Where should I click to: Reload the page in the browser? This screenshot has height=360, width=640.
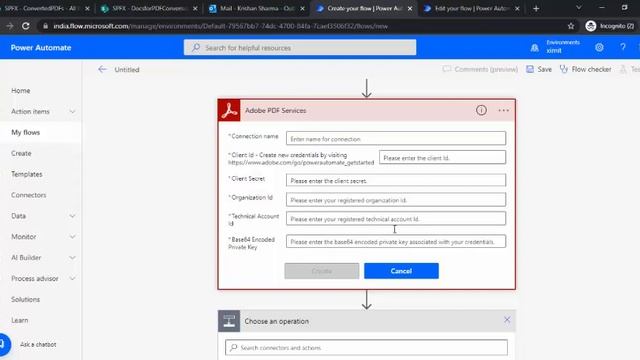pos(26,26)
